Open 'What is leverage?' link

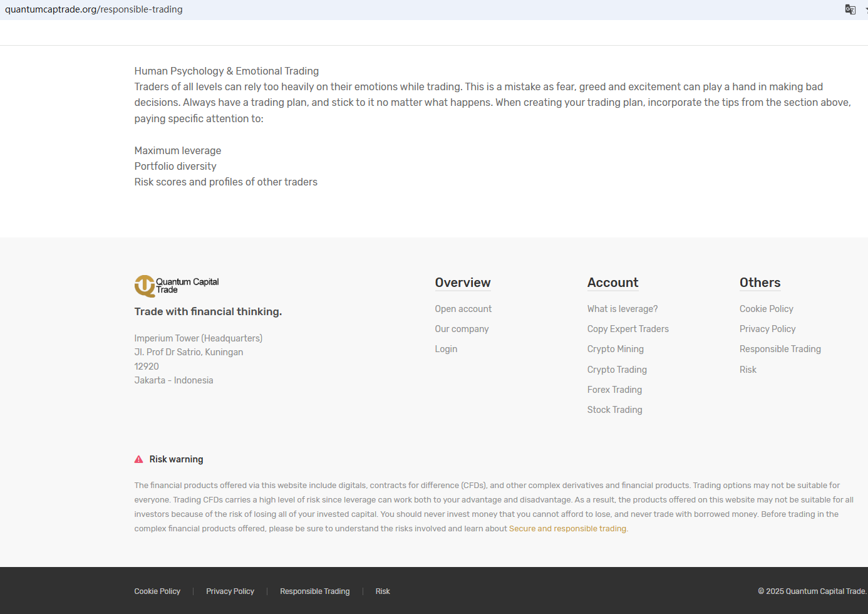(622, 309)
